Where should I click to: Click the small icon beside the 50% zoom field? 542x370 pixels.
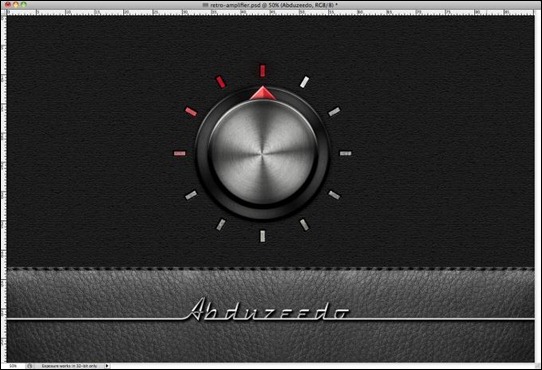[x=30, y=366]
